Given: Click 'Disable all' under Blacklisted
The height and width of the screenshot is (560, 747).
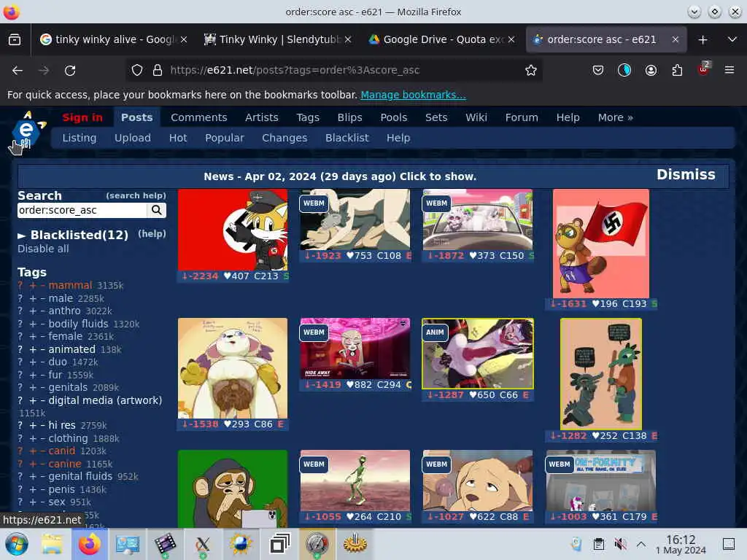Looking at the screenshot, I should tap(43, 249).
